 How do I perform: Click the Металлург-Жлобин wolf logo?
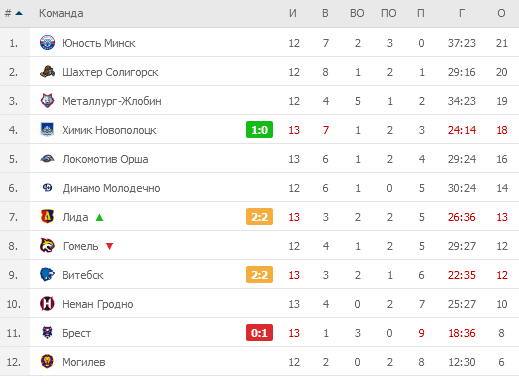[x=47, y=101]
